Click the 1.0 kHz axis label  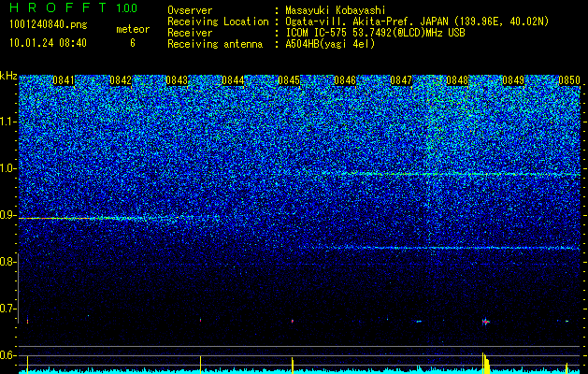(8, 168)
